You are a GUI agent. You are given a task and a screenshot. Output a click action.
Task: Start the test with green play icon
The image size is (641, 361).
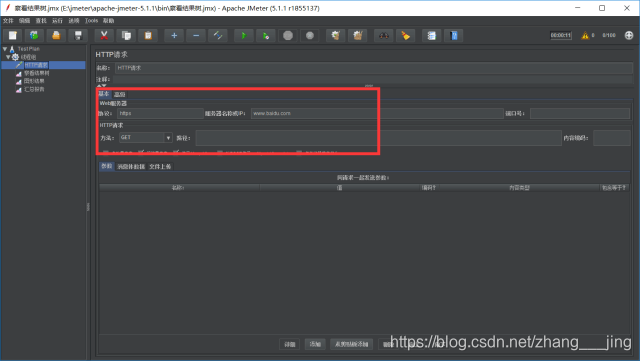point(244,36)
